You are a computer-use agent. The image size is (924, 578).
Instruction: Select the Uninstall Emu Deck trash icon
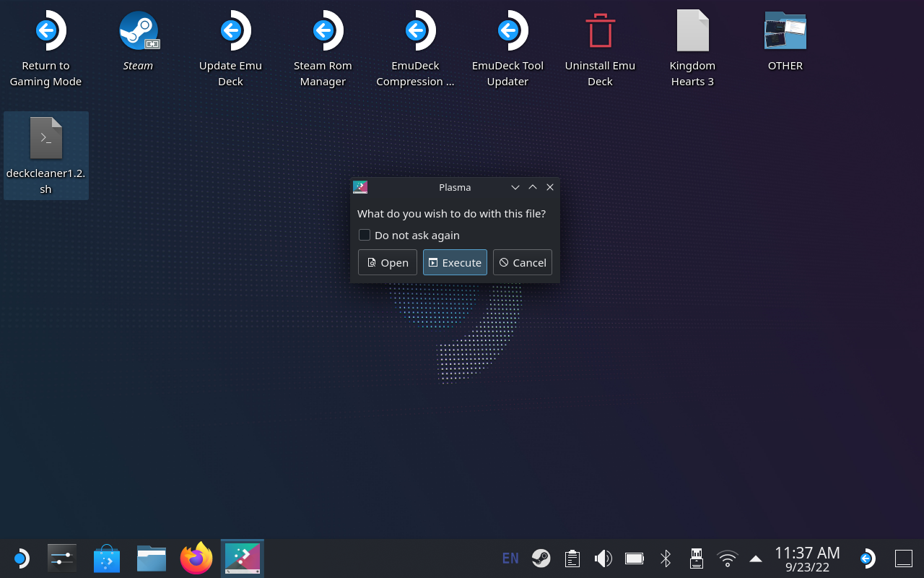pyautogui.click(x=600, y=33)
